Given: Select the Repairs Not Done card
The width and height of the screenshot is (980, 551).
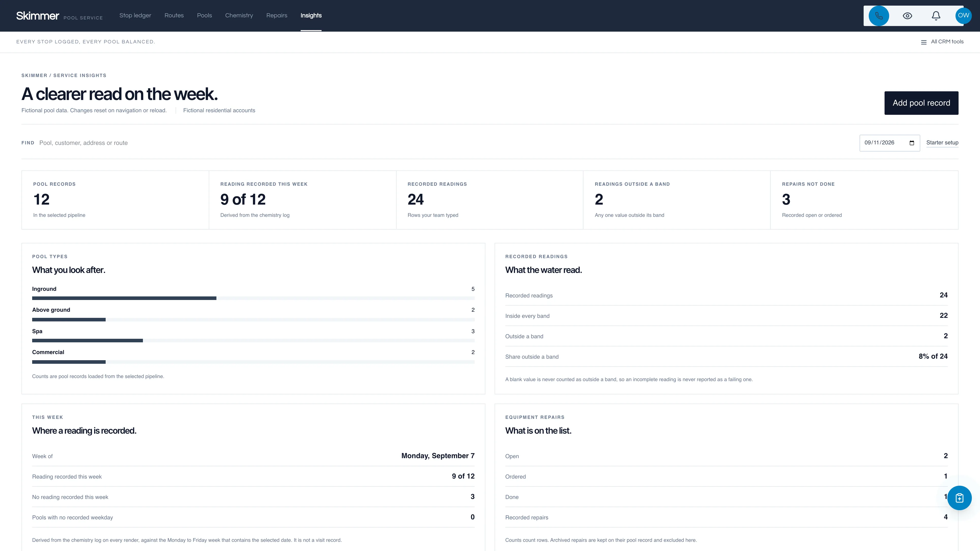Looking at the screenshot, I should (864, 200).
